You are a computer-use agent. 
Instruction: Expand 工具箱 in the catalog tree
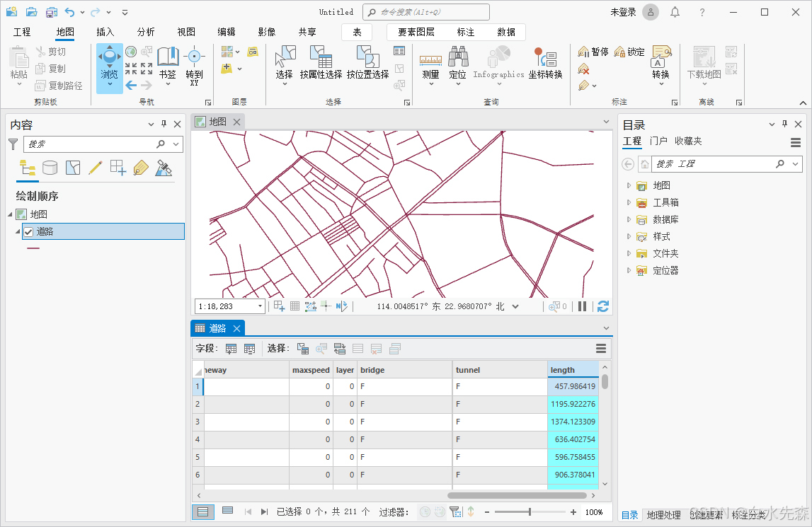tap(629, 202)
